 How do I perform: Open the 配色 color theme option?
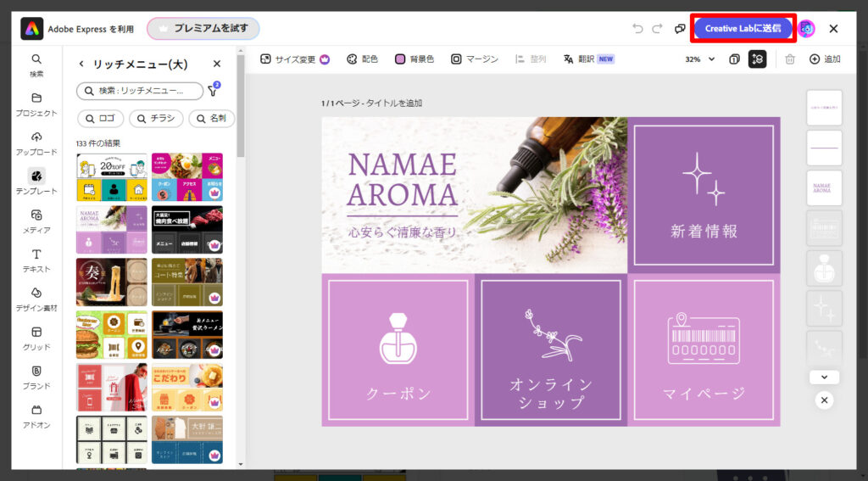pos(362,59)
